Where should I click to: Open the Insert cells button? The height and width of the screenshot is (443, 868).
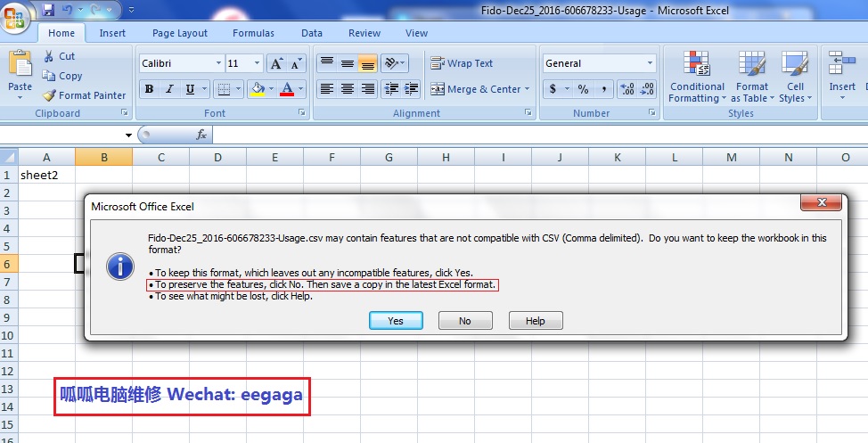842,75
